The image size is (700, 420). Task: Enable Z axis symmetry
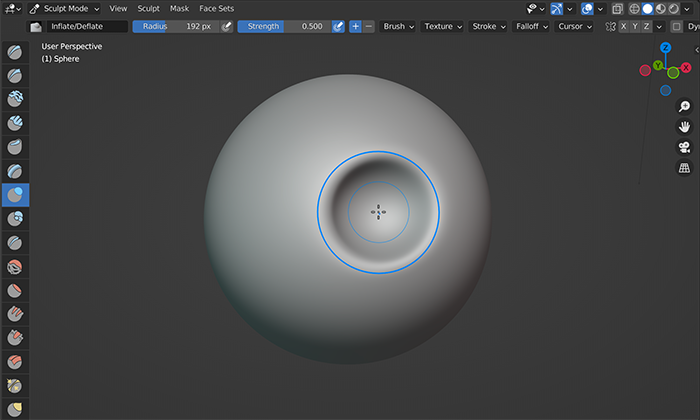tap(646, 27)
